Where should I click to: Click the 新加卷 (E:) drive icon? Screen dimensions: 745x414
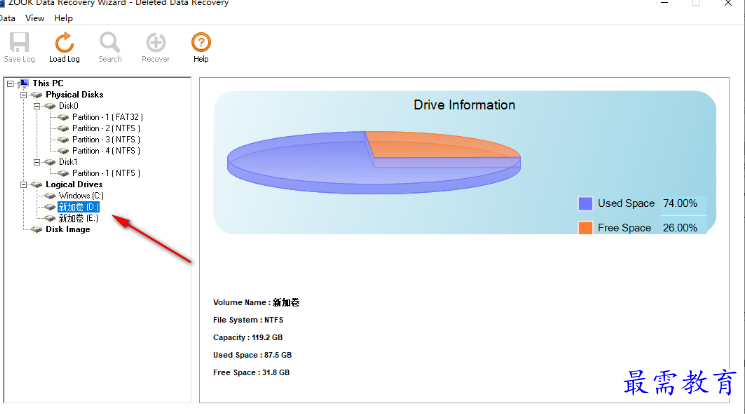pos(50,218)
